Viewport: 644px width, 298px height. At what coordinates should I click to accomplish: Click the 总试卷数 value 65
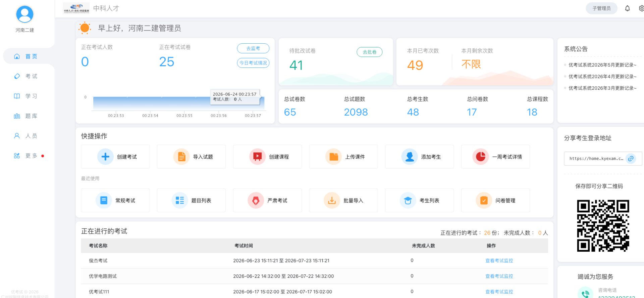click(290, 112)
